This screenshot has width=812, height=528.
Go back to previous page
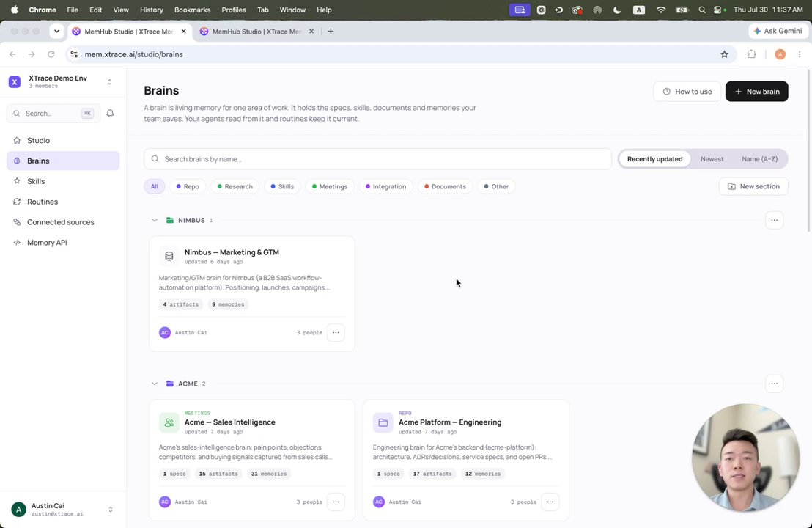12,54
